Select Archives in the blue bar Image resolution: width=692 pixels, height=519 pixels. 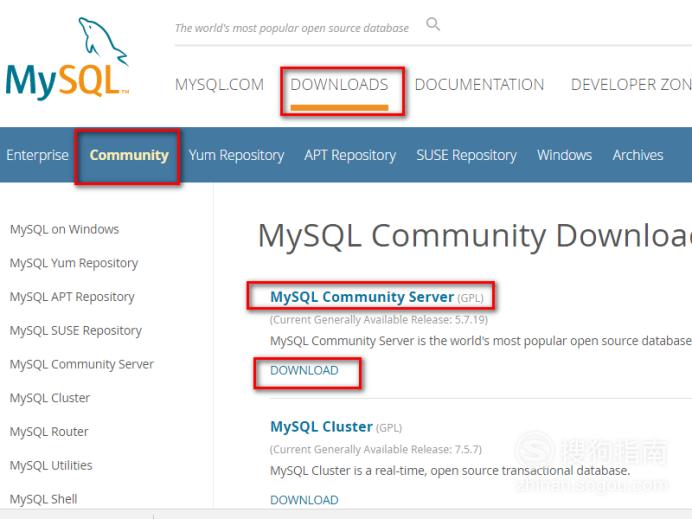[x=638, y=155]
